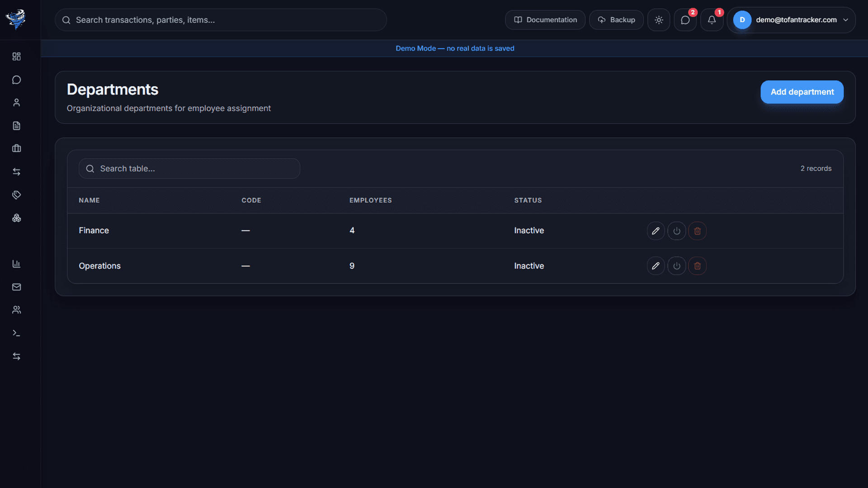Image resolution: width=868 pixels, height=488 pixels.
Task: Focus the global search transactions field
Action: pos(221,20)
